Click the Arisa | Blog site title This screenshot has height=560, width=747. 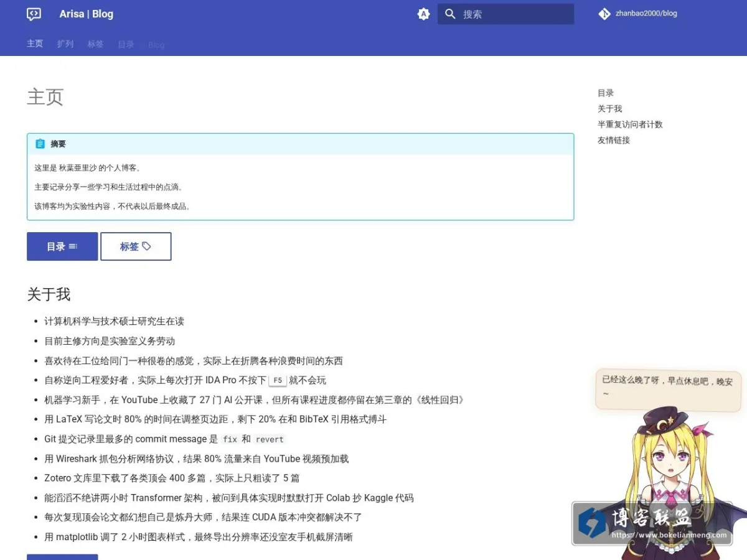pos(87,14)
